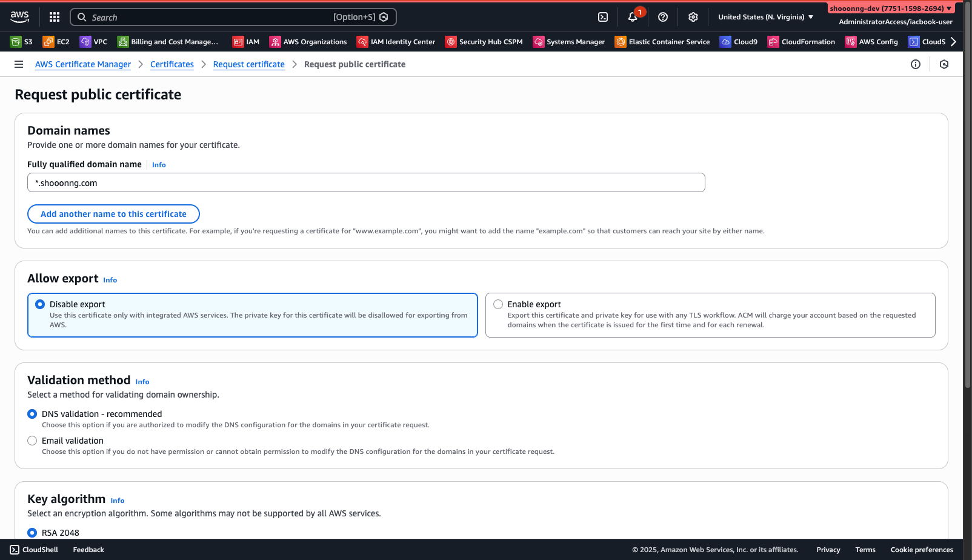Show more favorites with the right chevron
The width and height of the screenshot is (972, 560).
[x=953, y=42]
